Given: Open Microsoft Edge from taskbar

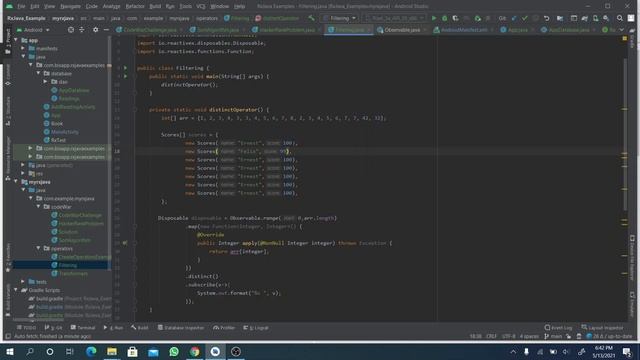Looking at the screenshot, I should point(91,351).
